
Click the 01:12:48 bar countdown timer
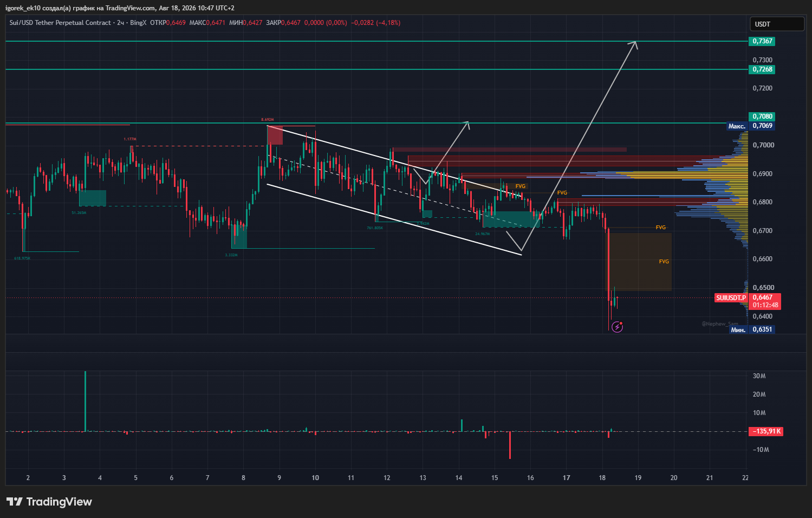pos(765,305)
